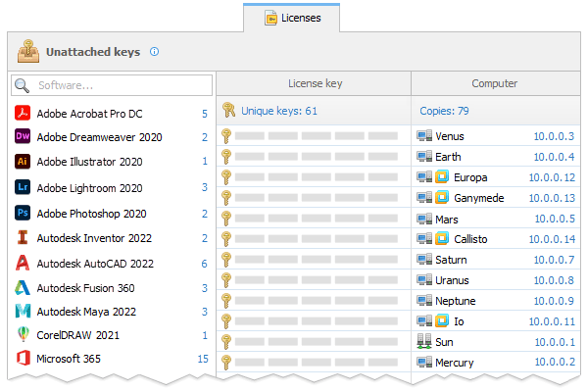Sort by Computer column header
Viewport: 588px width, 392px height.
coord(496,83)
